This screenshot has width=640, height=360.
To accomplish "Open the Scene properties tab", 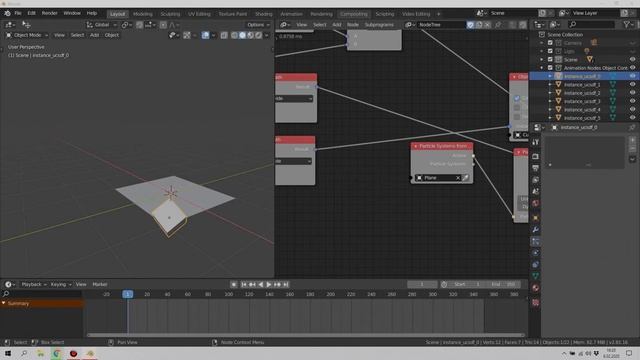I will 536,191.
